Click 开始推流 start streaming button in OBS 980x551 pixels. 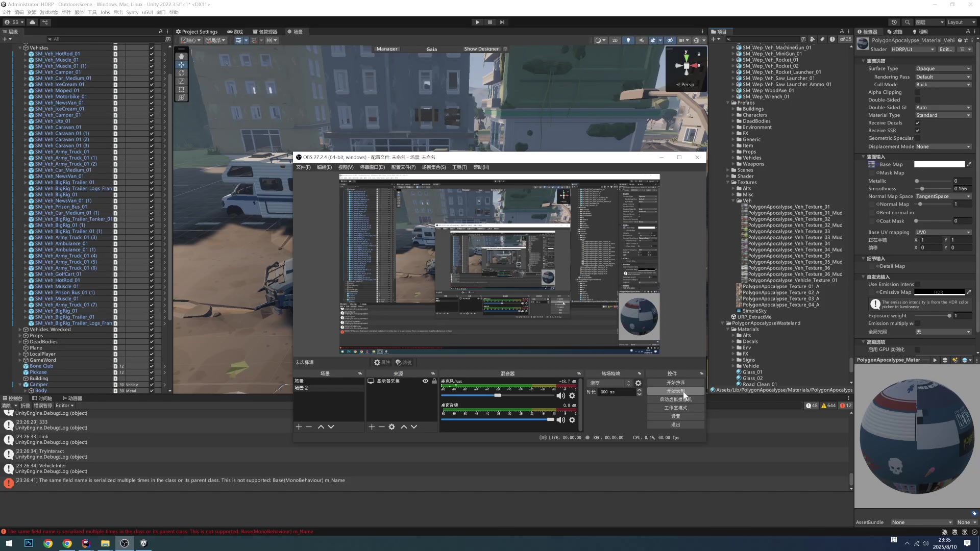[675, 383]
